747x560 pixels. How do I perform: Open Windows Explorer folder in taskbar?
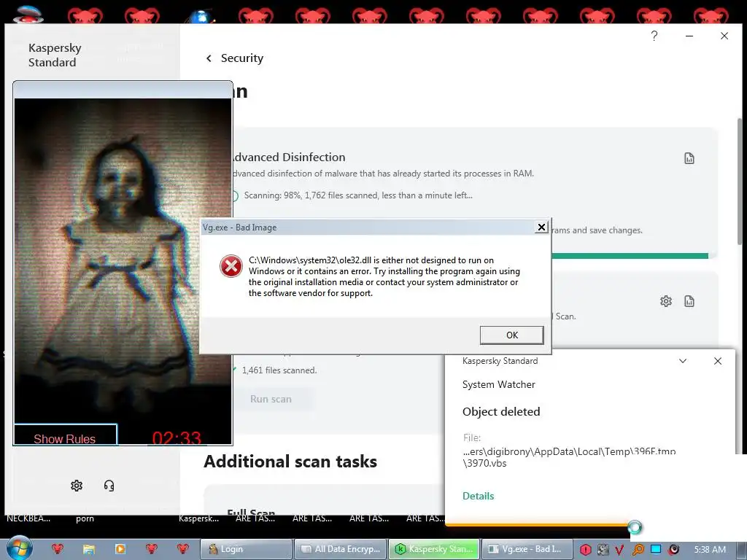pyautogui.click(x=88, y=549)
